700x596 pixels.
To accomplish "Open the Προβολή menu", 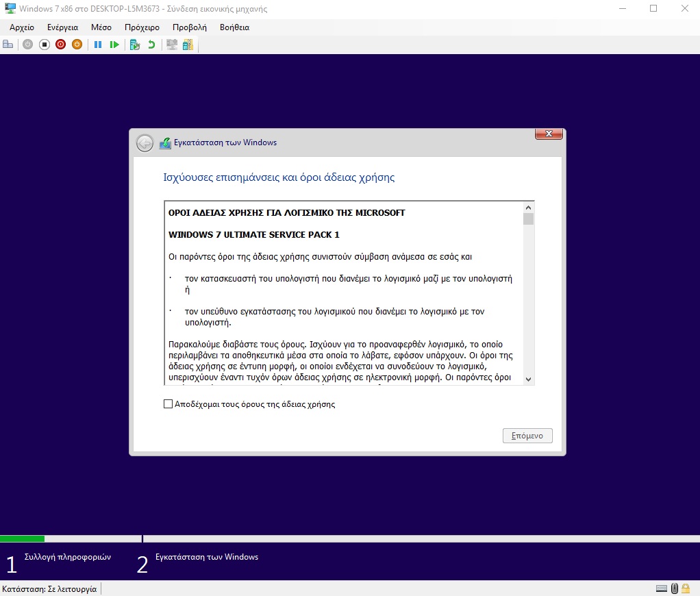I will point(190,27).
